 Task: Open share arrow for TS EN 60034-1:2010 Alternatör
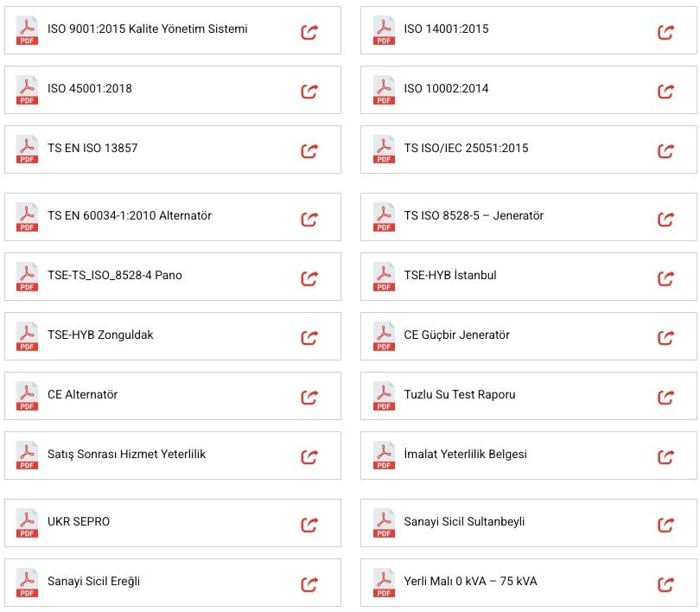309,219
